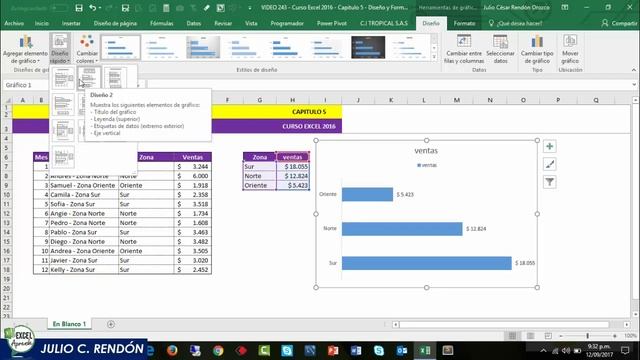
Task: Open Cambiar colores palette dropdown
Action: tap(87, 49)
